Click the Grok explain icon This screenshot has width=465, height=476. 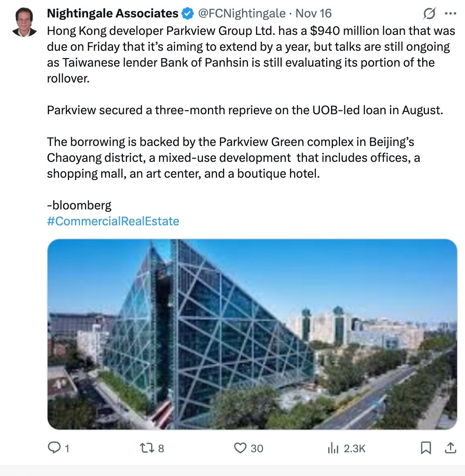pyautogui.click(x=429, y=14)
